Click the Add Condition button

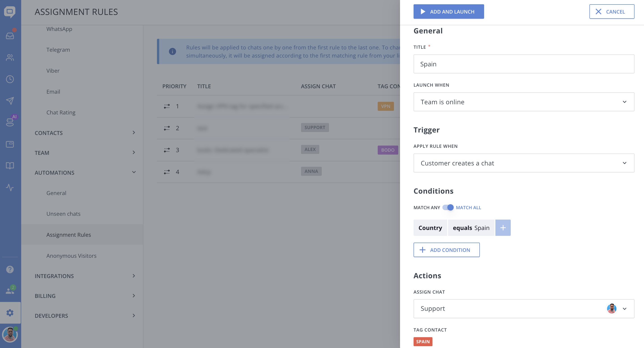tap(446, 250)
